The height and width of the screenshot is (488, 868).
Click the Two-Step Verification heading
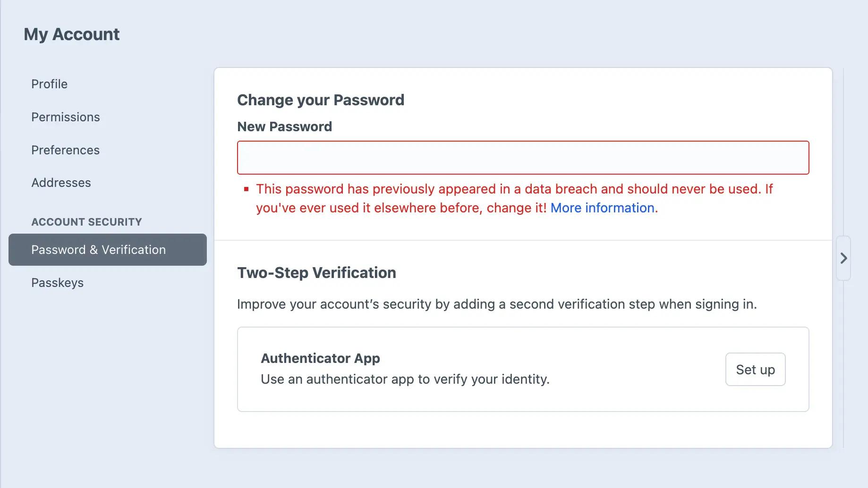(x=316, y=272)
